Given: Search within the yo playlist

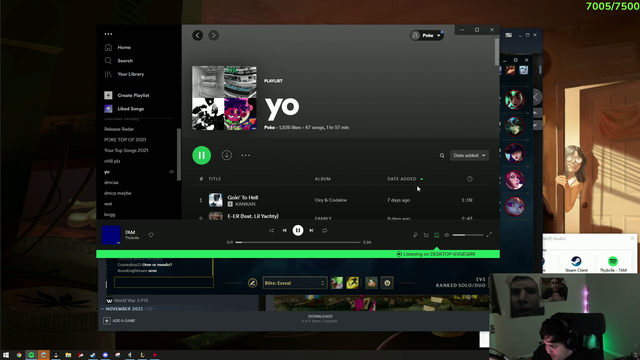Looking at the screenshot, I should click(442, 156).
